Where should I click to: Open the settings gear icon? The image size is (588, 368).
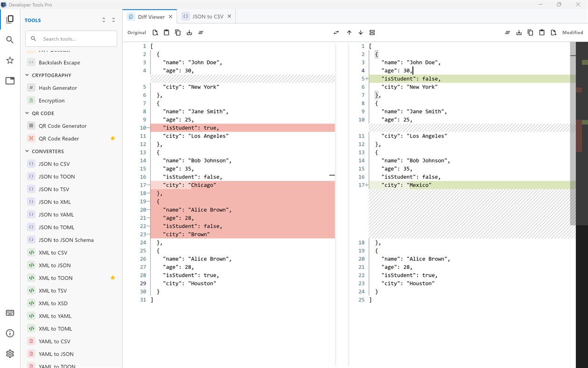[x=10, y=354]
